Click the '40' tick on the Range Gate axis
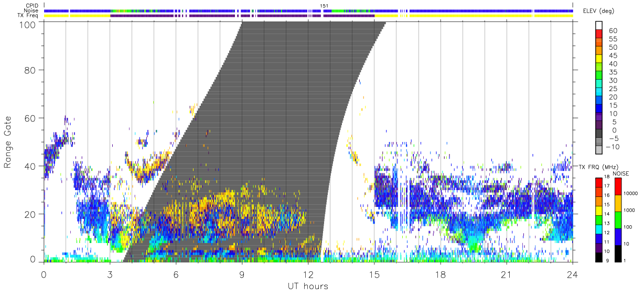644x297 pixels. [x=30, y=166]
